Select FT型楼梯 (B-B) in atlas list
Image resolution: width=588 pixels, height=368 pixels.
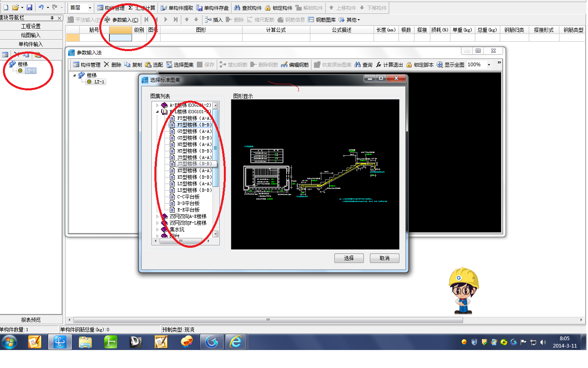point(194,125)
